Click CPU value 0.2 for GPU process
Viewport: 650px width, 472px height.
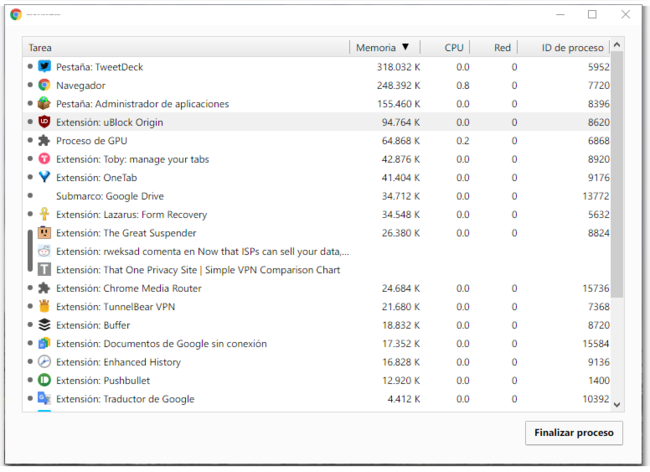pos(463,140)
